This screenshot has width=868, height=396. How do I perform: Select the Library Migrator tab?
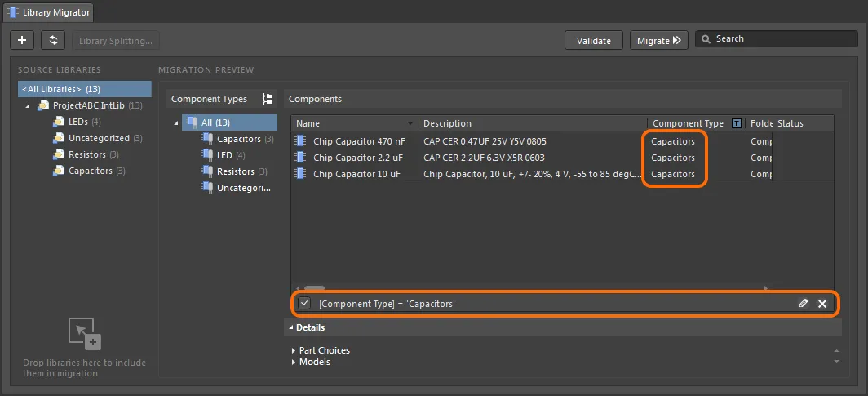[x=49, y=12]
